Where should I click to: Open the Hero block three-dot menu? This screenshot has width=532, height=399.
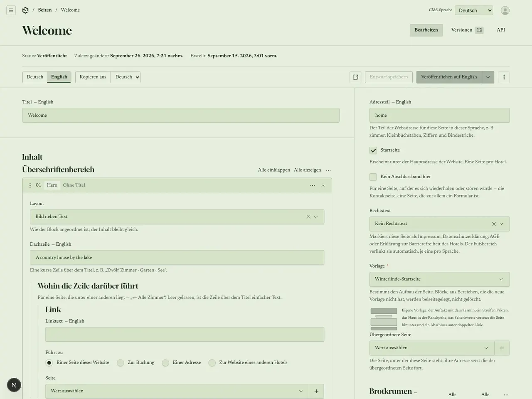coord(313,185)
